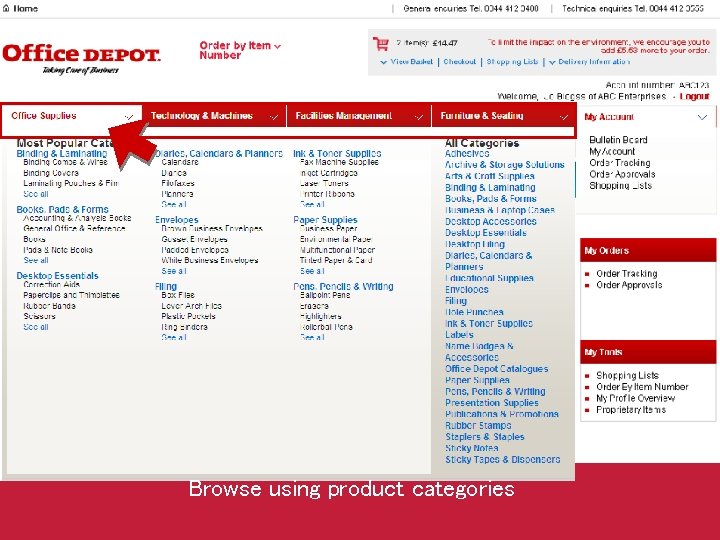Open Filofaxes subcategory
720x540 pixels.
click(178, 183)
